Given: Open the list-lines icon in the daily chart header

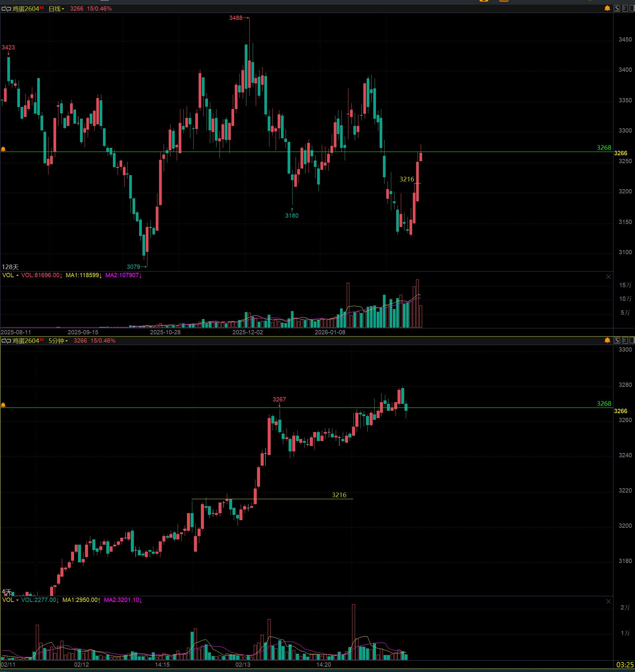Looking at the screenshot, I should tap(625, 8).
